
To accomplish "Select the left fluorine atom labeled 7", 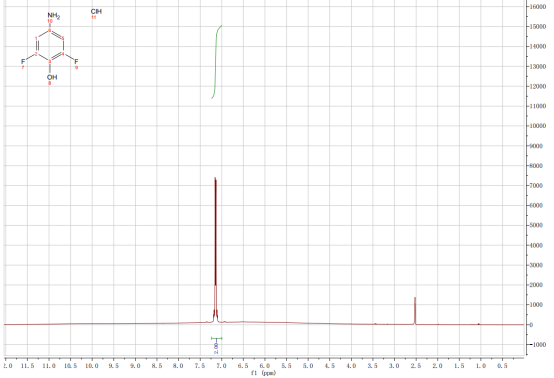I will pyautogui.click(x=23, y=62).
